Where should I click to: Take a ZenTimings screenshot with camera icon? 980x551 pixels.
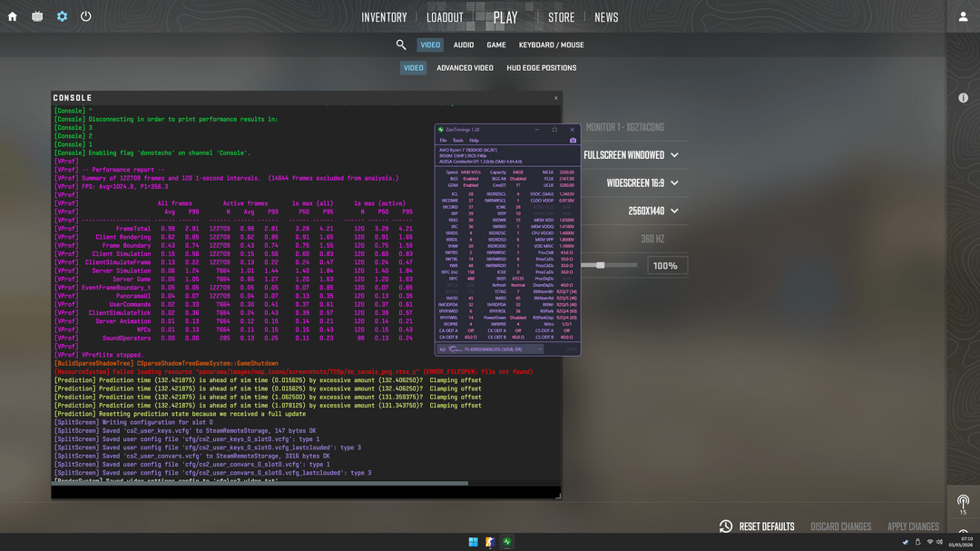573,140
